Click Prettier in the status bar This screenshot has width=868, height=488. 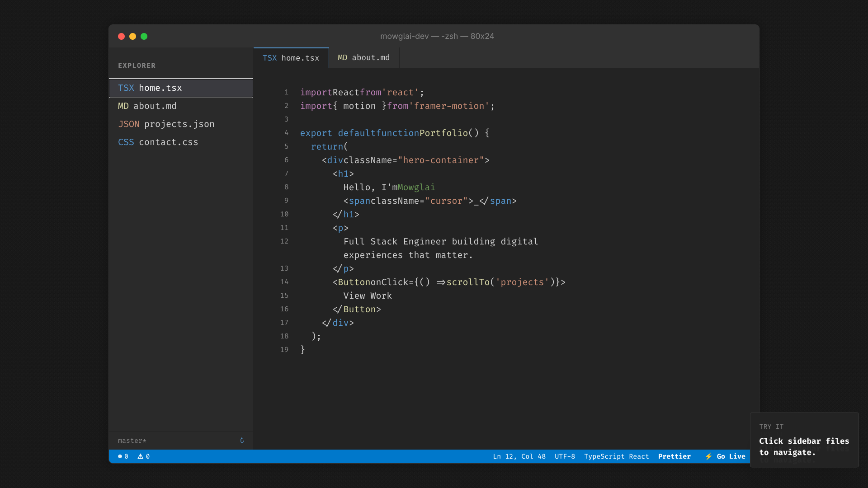pyautogui.click(x=675, y=456)
